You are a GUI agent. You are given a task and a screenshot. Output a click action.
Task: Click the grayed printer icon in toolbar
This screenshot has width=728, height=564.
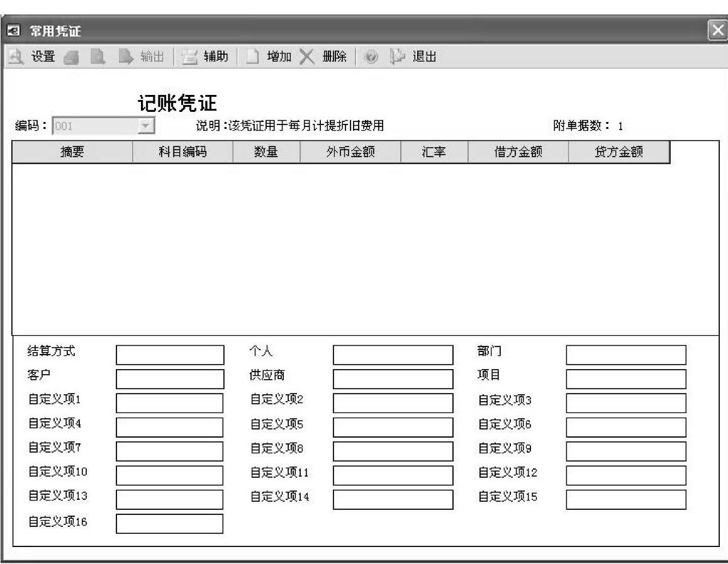[71, 57]
